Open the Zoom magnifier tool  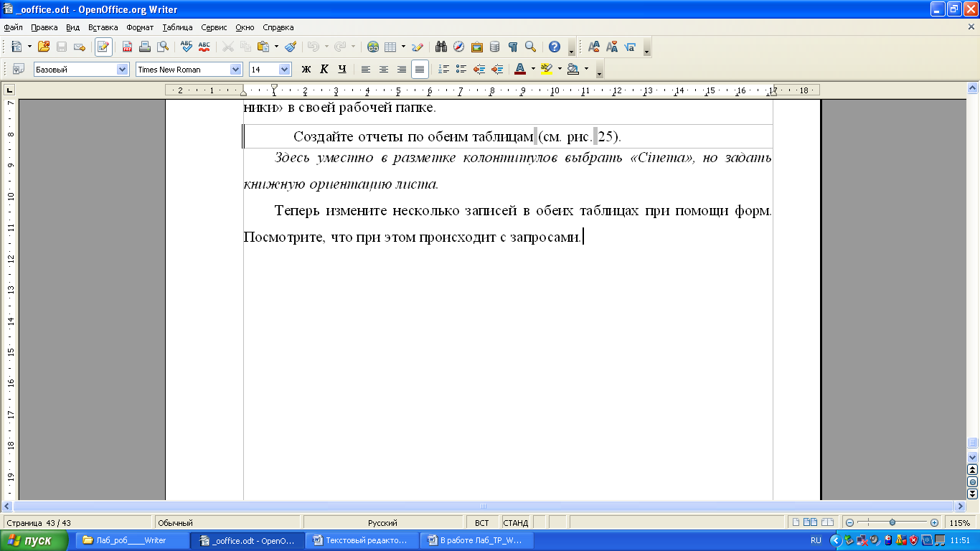[530, 47]
